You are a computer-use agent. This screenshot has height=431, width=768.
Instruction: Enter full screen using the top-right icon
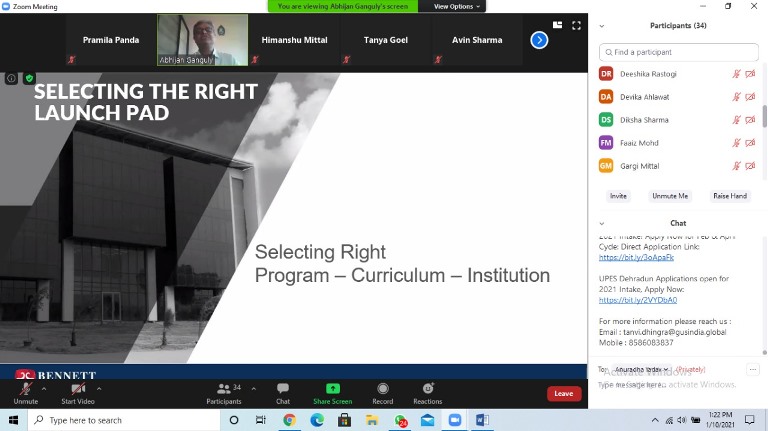tap(575, 26)
